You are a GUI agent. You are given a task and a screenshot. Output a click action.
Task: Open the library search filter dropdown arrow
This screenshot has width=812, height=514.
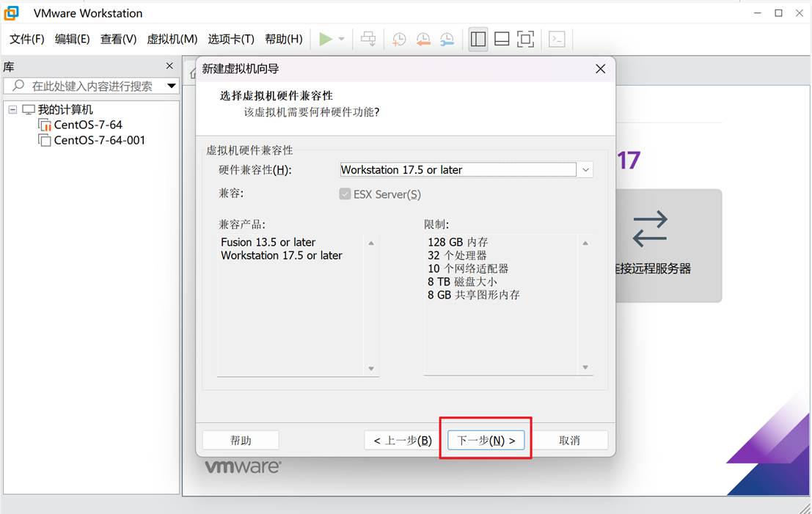tap(172, 85)
